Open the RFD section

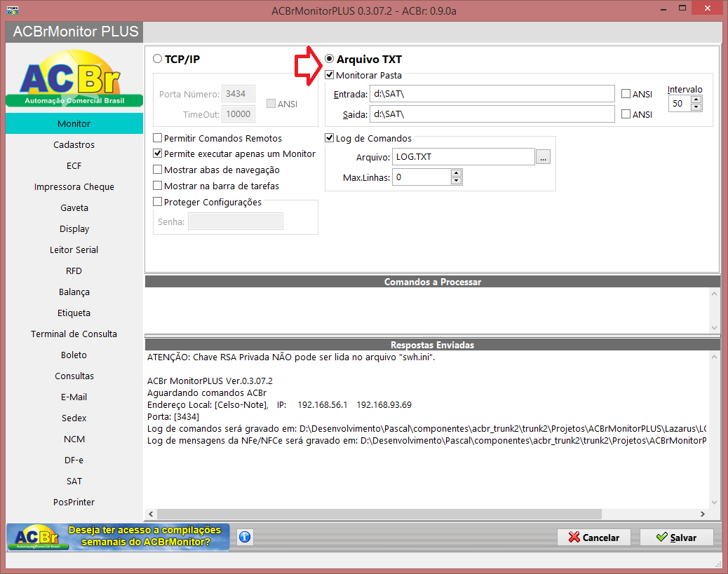click(x=74, y=271)
